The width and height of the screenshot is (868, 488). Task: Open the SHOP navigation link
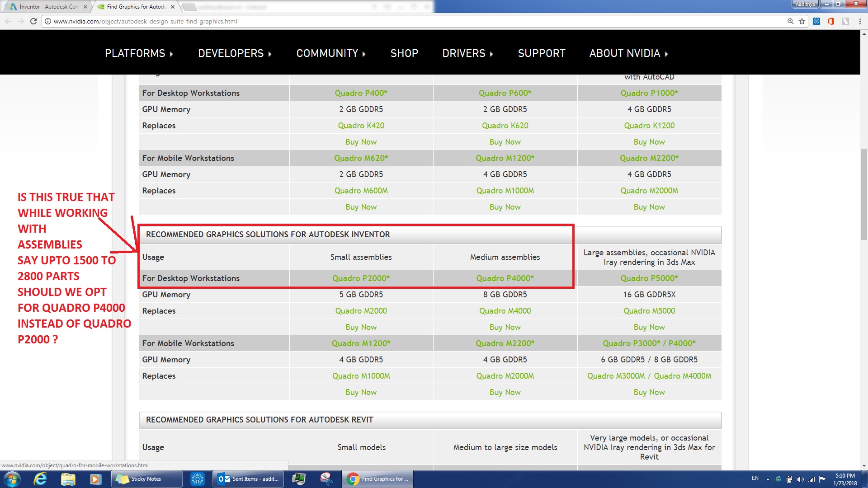[404, 53]
